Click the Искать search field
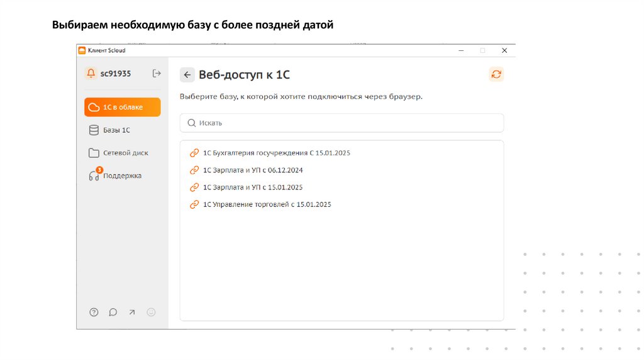Viewport: 644px width, 361px height. point(341,123)
